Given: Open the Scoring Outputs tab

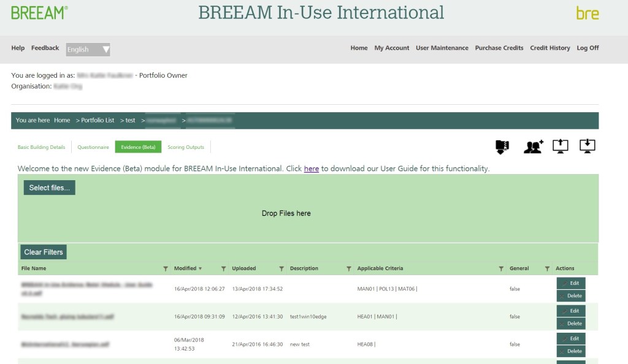Looking at the screenshot, I should point(186,147).
